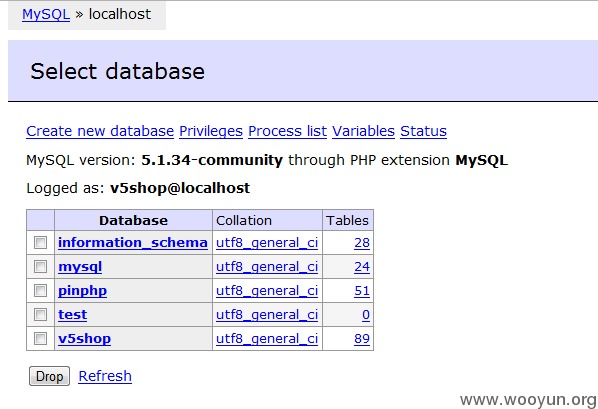Select the v5shop database checkbox
This screenshot has width=598, height=409.
[x=40, y=338]
